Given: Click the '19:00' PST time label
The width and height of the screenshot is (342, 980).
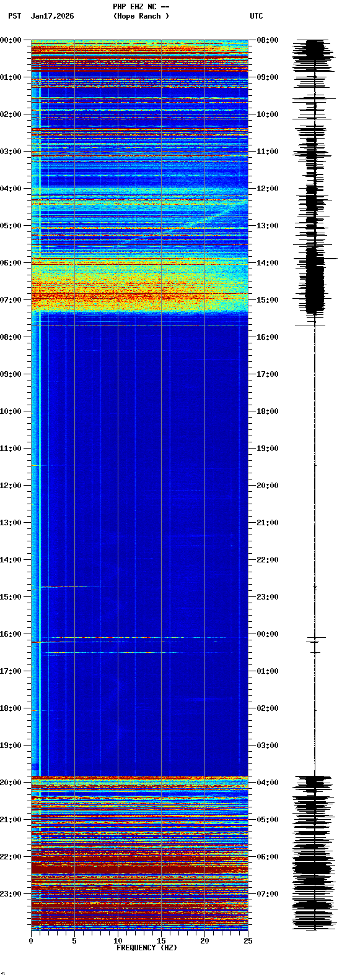Looking at the screenshot, I should pyautogui.click(x=11, y=746).
